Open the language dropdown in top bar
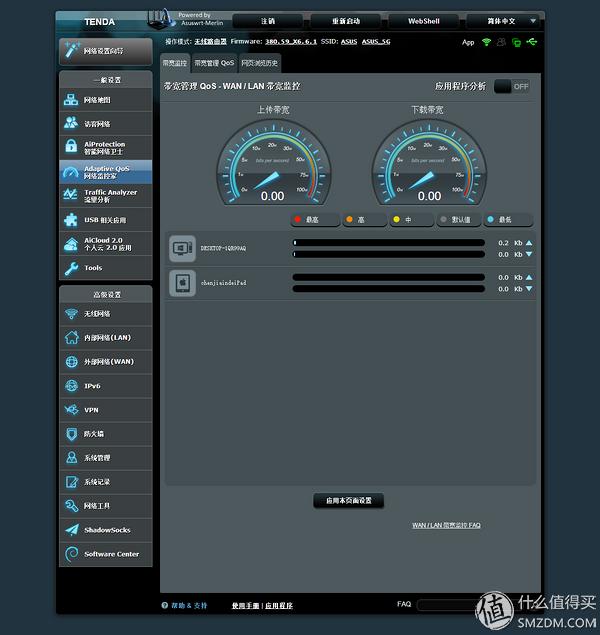Screen dimensions: 600x635 (x=505, y=20)
